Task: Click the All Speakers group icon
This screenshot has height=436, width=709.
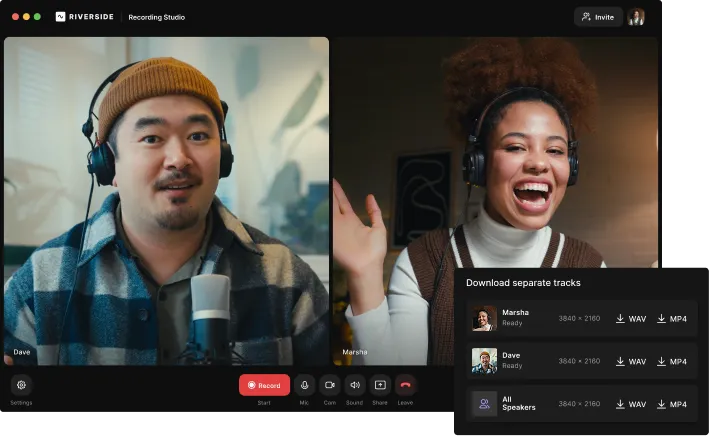Action: tap(484, 403)
